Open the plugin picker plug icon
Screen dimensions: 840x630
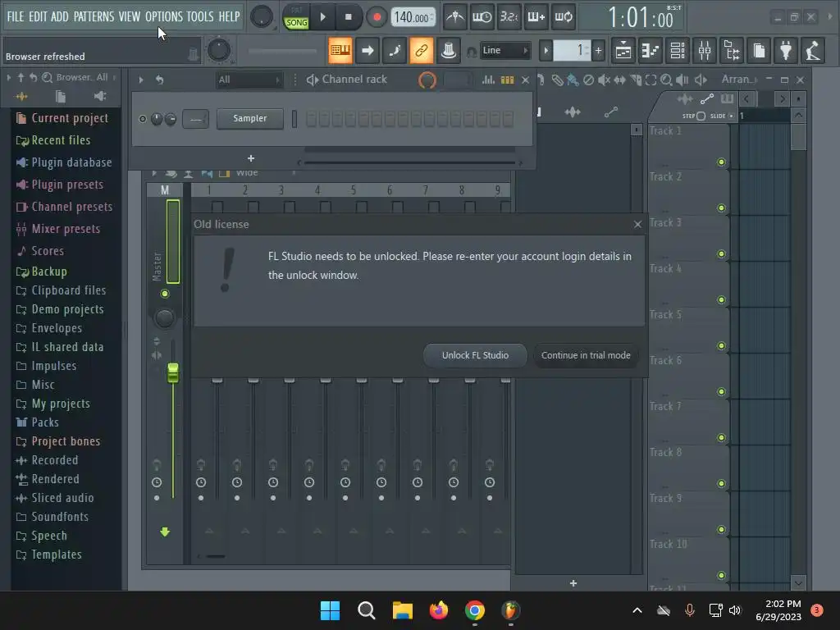click(x=786, y=51)
